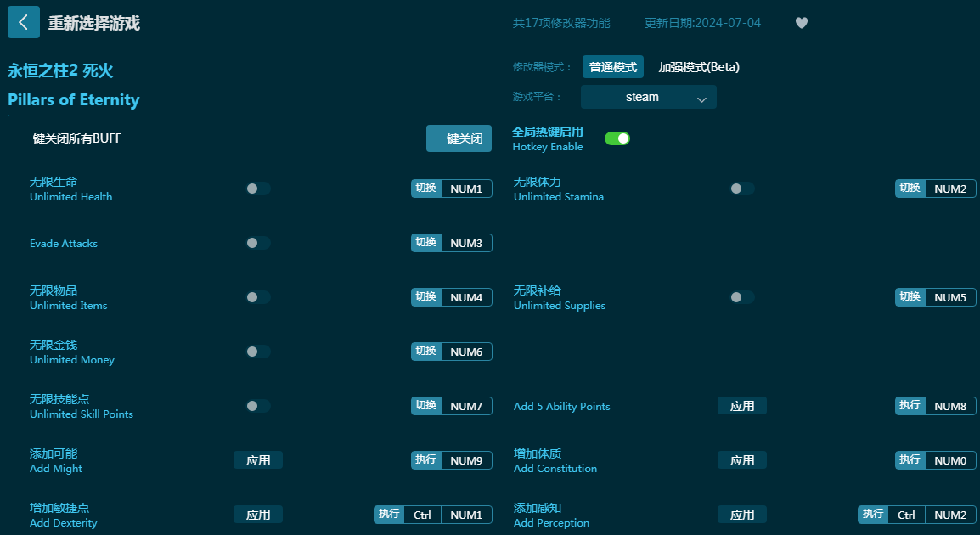This screenshot has height=535, width=980.
Task: Enable Unlimited Health toggle
Action: [x=257, y=189]
